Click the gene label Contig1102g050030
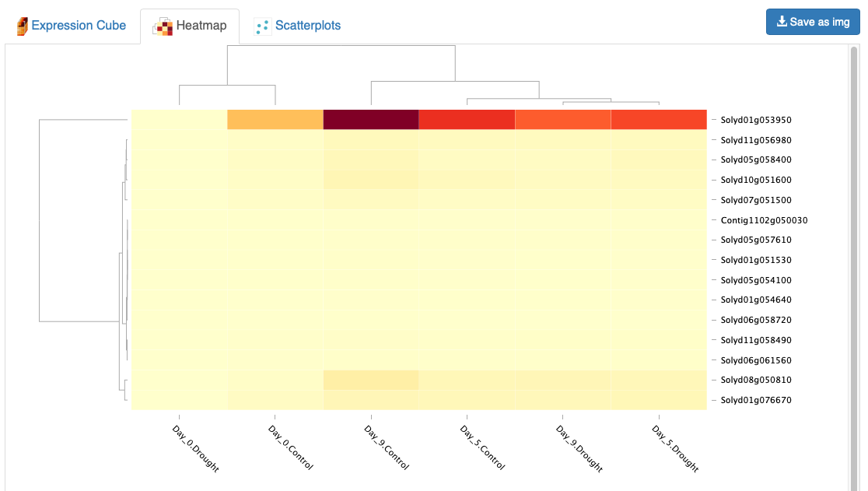Image resolution: width=868 pixels, height=491 pixels. pyautogui.click(x=764, y=219)
